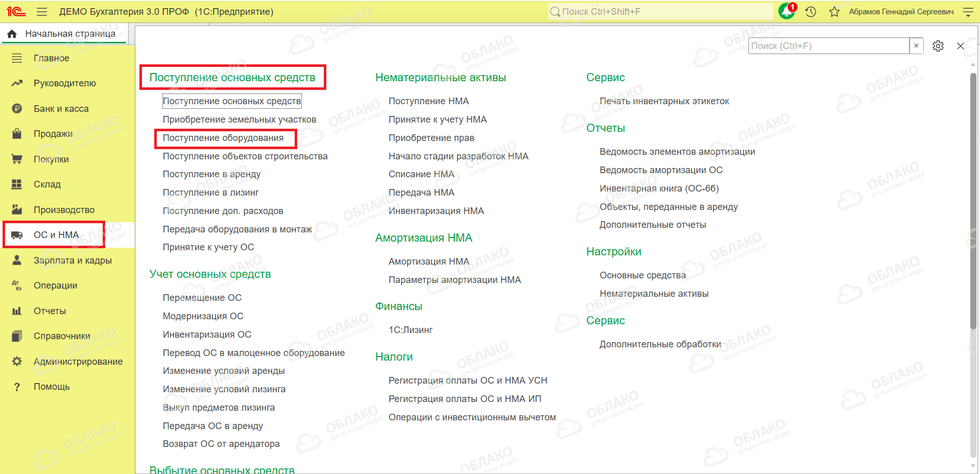Open Поступление в лизинг link
The height and width of the screenshot is (474, 980).
211,193
